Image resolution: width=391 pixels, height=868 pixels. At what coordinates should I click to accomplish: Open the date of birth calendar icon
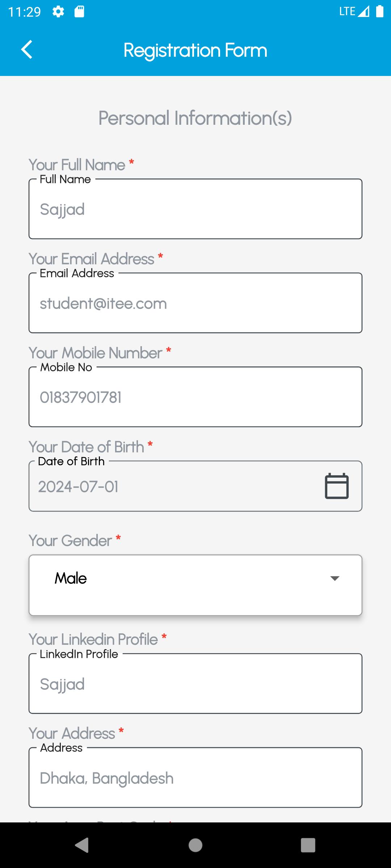(337, 486)
